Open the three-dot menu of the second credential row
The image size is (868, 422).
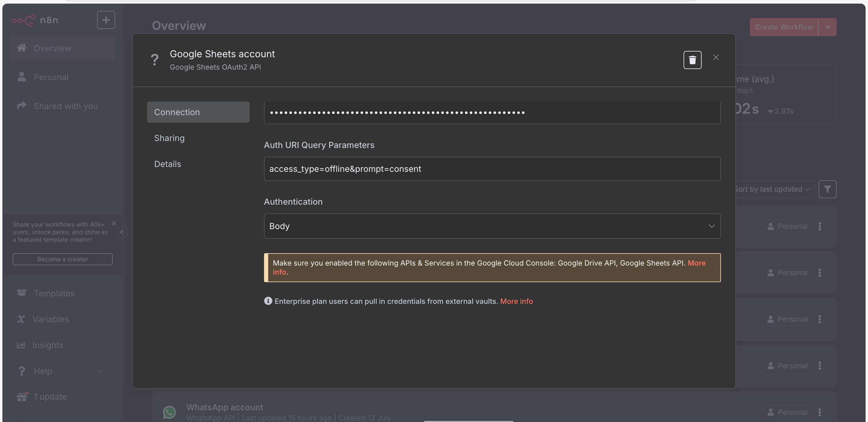(819, 273)
